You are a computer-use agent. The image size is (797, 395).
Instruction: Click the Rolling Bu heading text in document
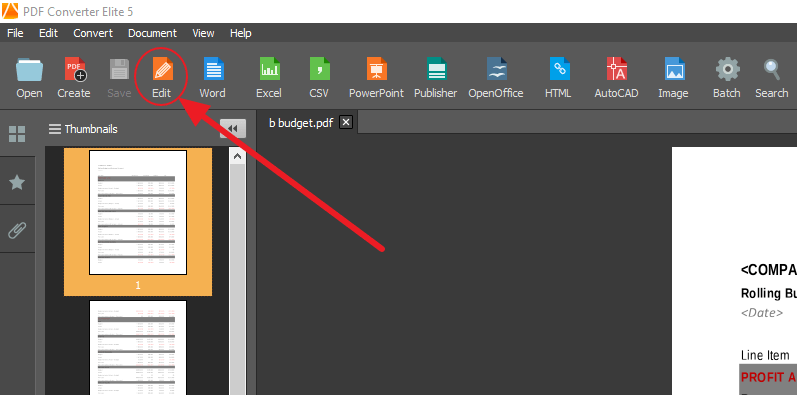click(x=769, y=293)
